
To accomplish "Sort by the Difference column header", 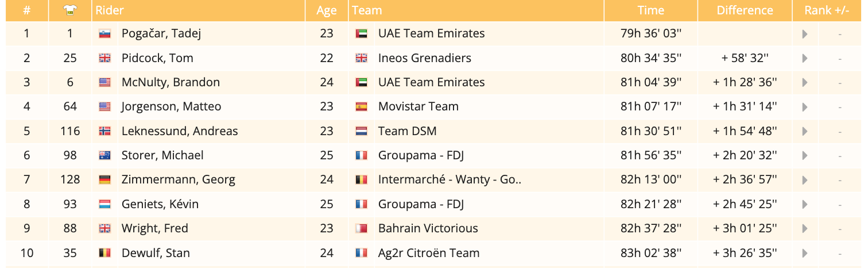I will tap(745, 10).
